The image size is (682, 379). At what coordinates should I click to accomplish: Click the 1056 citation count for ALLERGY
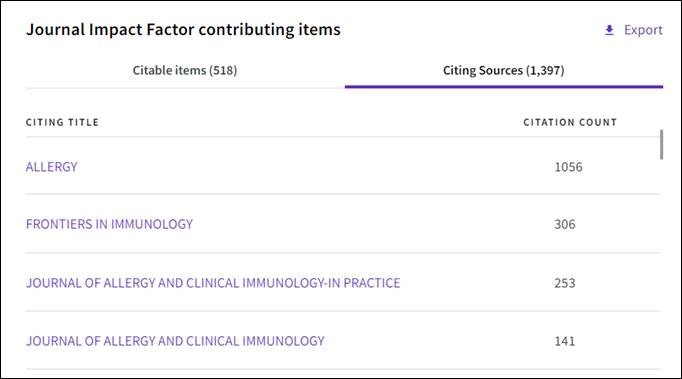click(568, 167)
